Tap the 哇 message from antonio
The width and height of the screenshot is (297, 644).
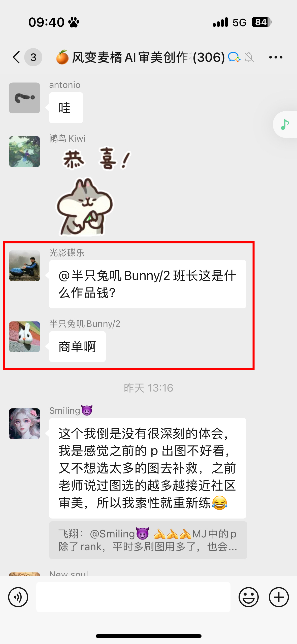tap(66, 108)
